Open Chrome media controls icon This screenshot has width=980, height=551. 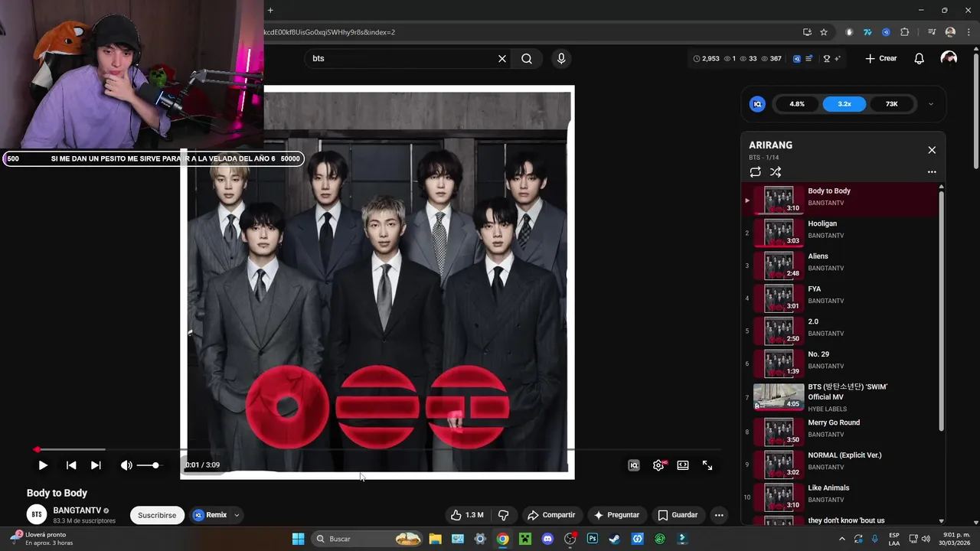coord(932,32)
